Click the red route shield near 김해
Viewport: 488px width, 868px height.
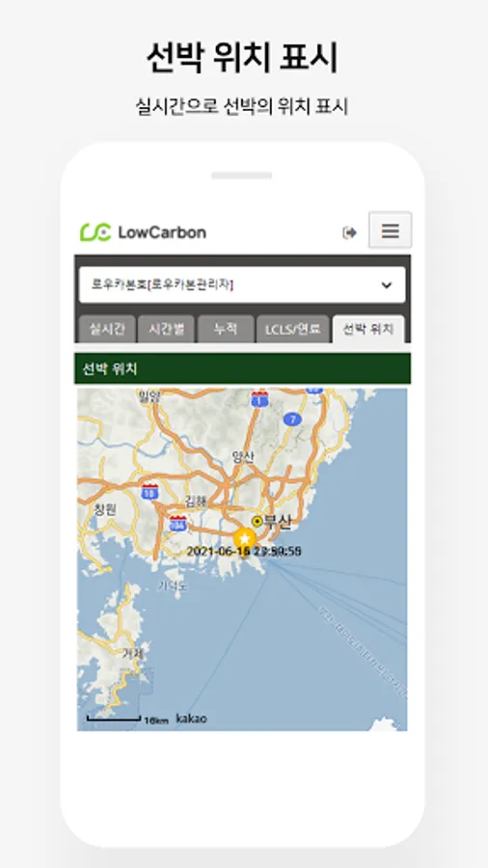coord(177,523)
